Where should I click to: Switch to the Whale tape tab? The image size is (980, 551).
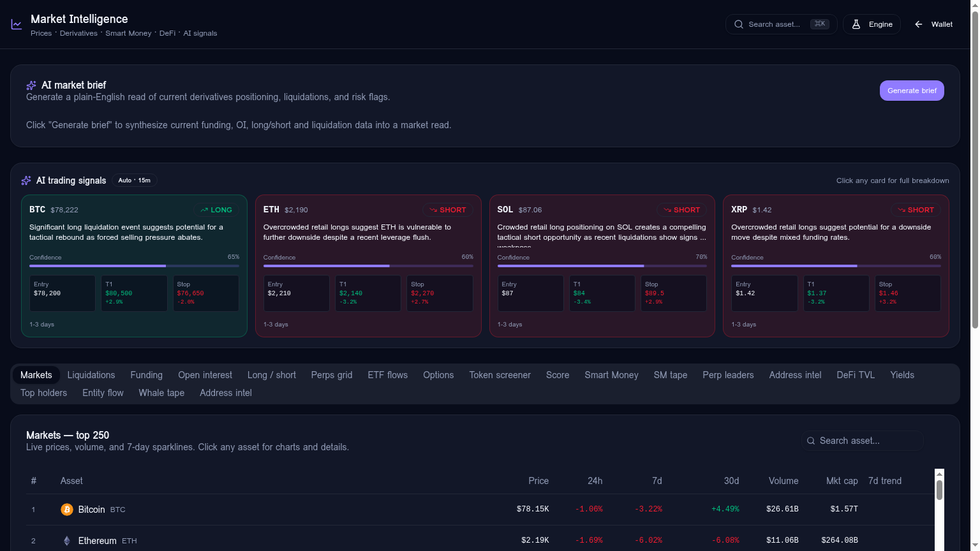[x=161, y=393]
